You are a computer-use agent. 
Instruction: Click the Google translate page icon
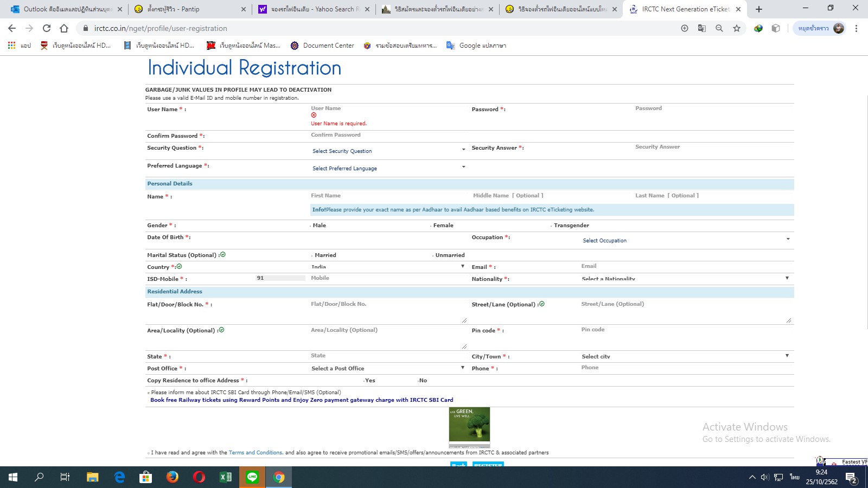(x=702, y=28)
